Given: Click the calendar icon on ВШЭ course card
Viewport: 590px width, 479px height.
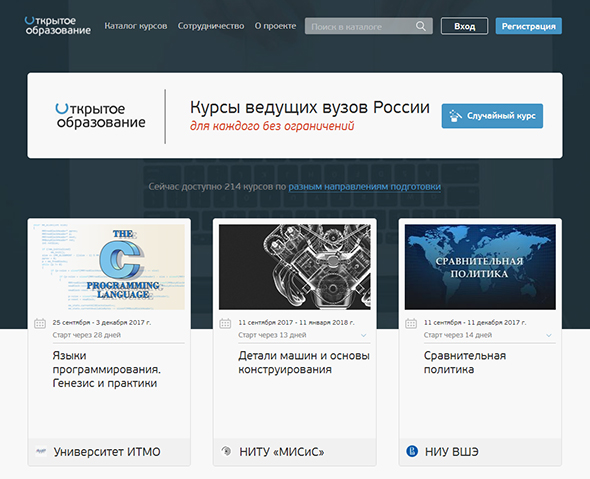Looking at the screenshot, I should tap(411, 323).
